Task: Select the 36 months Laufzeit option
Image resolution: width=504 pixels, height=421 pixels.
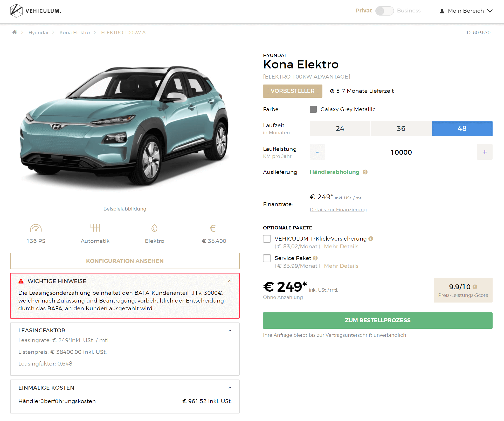Action: pyautogui.click(x=401, y=129)
